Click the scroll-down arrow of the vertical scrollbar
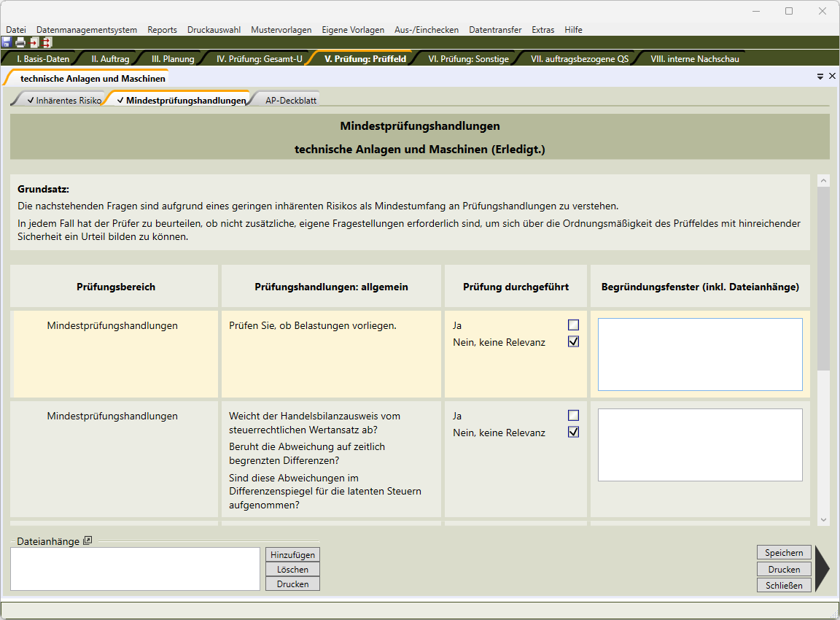This screenshot has height=620, width=840. [823, 520]
